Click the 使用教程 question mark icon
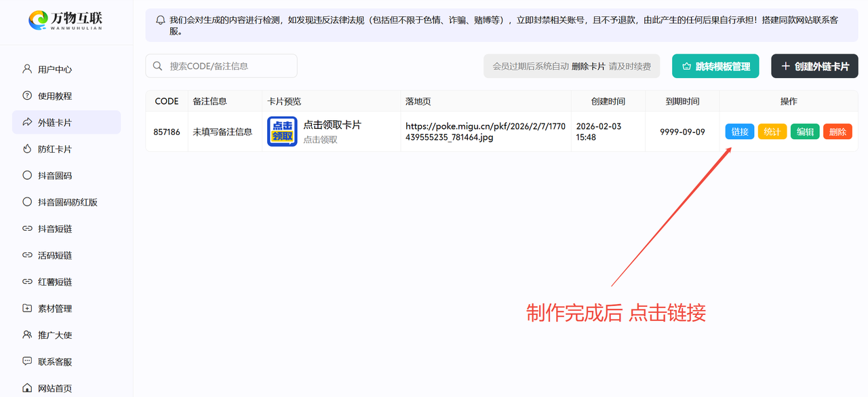 point(27,96)
